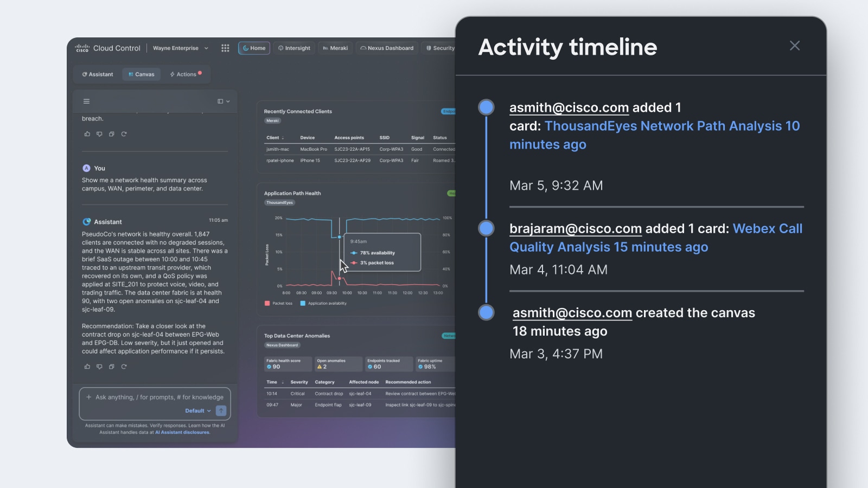This screenshot has width=868, height=488.
Task: Sort the clients table by Client column
Action: [275, 138]
